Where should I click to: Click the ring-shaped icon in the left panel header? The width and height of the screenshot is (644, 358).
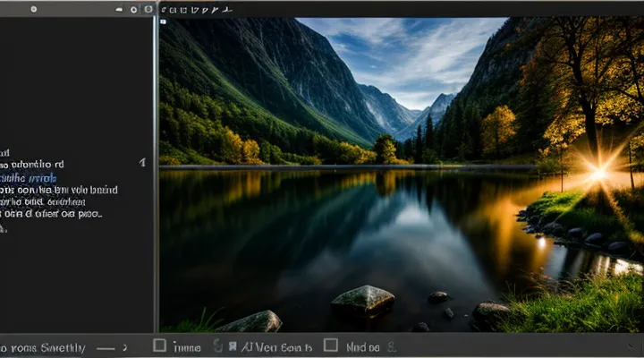pyautogui.click(x=134, y=10)
